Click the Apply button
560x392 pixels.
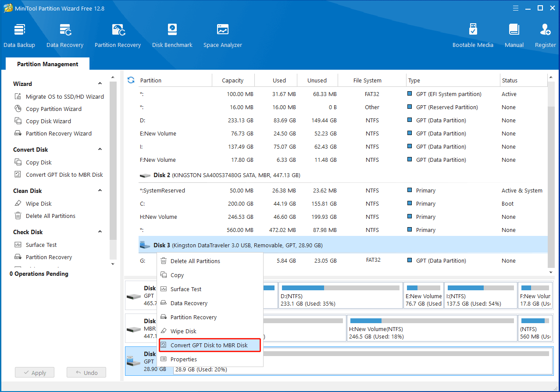click(34, 373)
